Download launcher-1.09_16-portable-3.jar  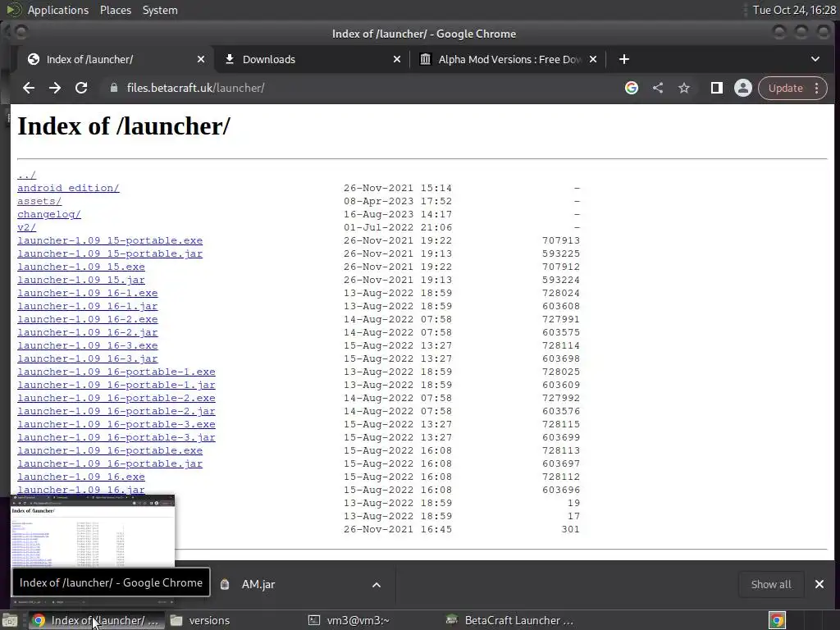(x=116, y=438)
